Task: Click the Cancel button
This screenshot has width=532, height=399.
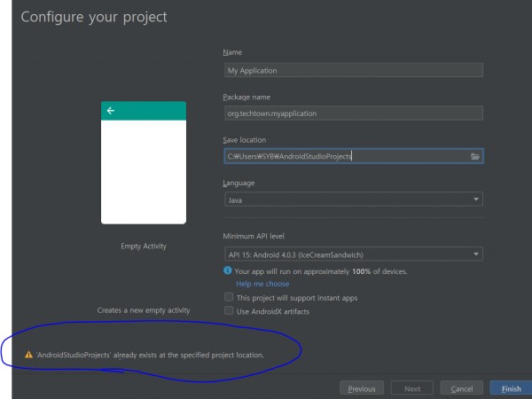Action: tap(461, 389)
